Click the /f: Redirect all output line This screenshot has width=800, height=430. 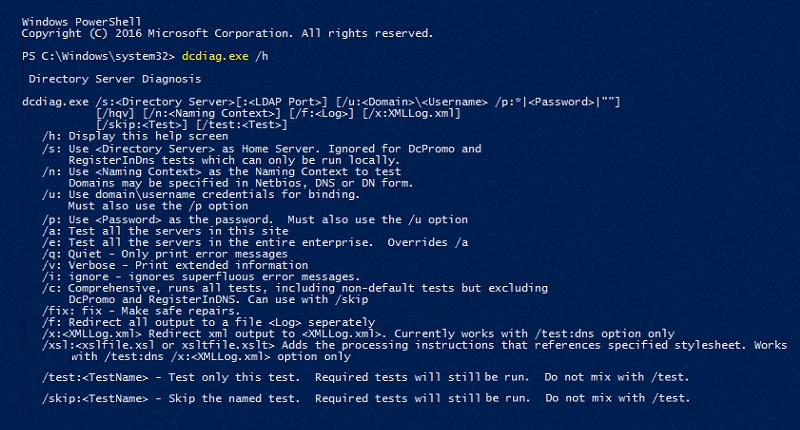pyautogui.click(x=208, y=322)
